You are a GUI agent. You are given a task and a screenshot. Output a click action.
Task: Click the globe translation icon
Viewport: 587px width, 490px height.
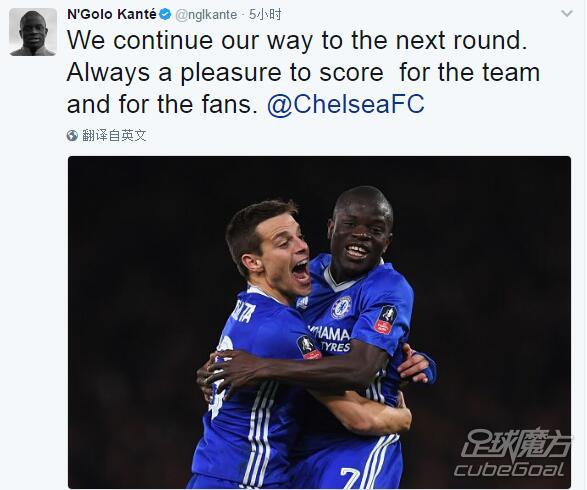(x=72, y=136)
